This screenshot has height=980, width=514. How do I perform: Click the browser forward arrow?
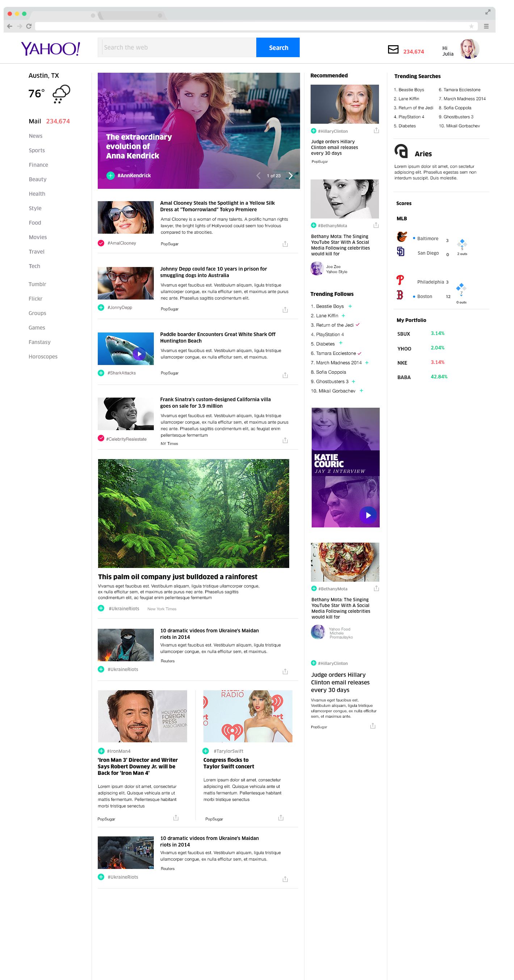(20, 26)
